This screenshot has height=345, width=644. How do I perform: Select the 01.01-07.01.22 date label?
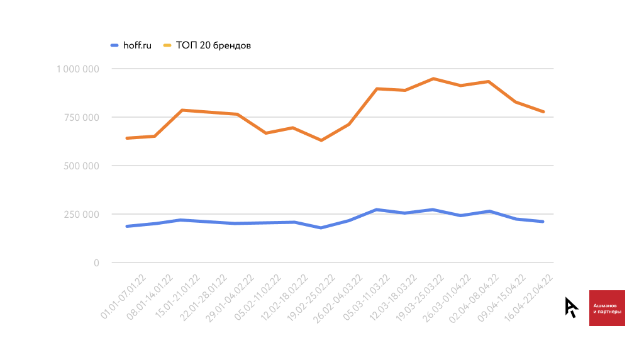pos(124,297)
